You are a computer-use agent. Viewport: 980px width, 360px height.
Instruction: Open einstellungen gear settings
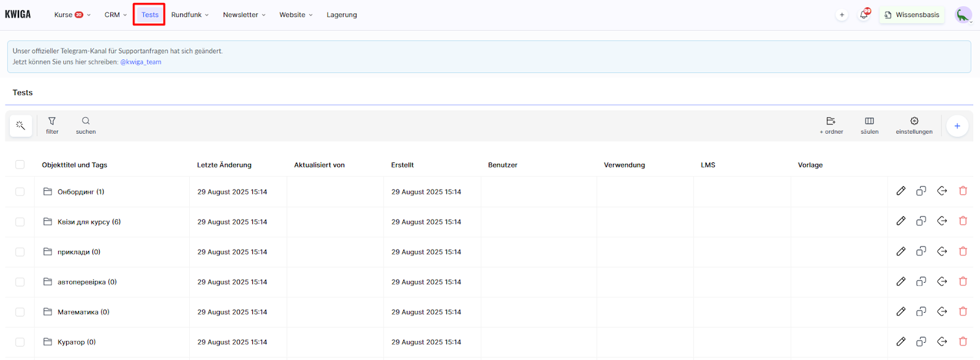tap(914, 125)
